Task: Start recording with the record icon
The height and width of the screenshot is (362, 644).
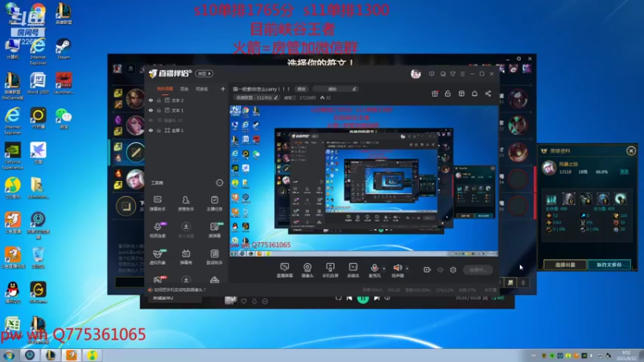Action: pyautogui.click(x=427, y=269)
